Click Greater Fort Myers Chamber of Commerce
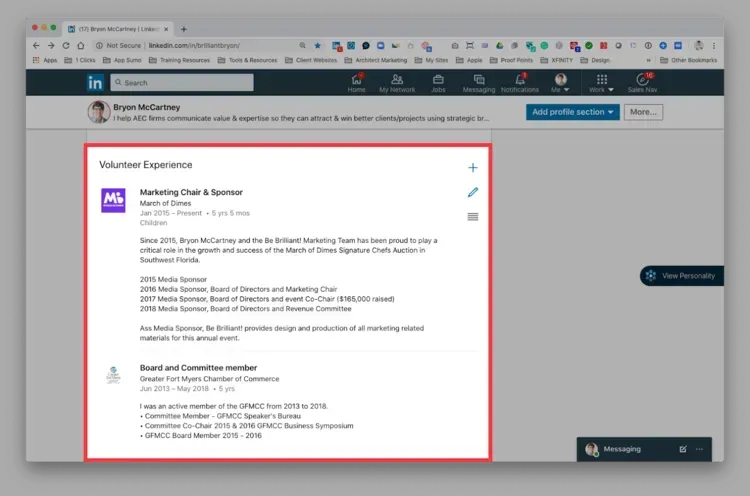Image resolution: width=750 pixels, height=496 pixels. click(210, 379)
